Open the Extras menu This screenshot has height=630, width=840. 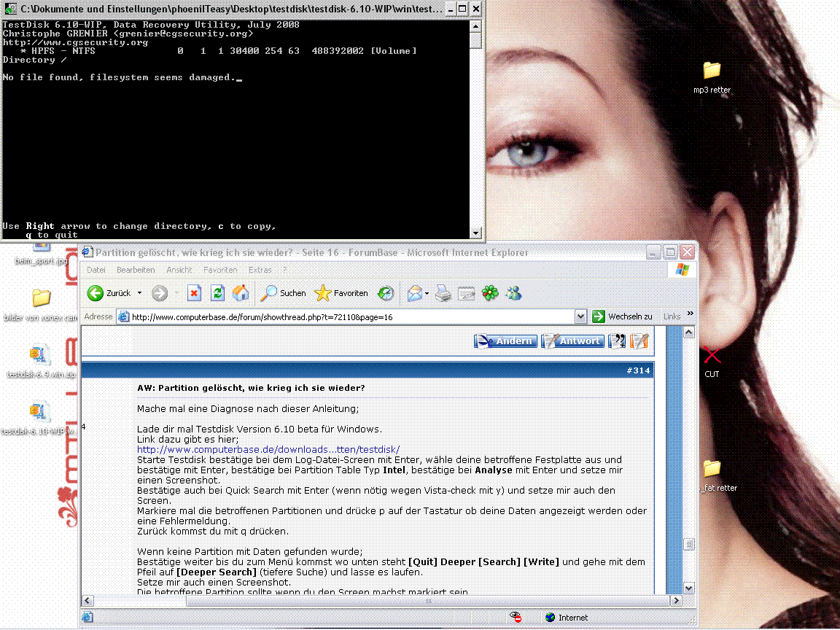pyautogui.click(x=260, y=270)
